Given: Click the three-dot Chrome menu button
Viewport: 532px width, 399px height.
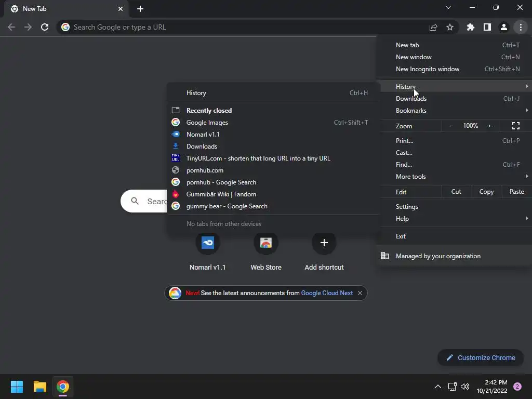Looking at the screenshot, I should [x=521, y=27].
